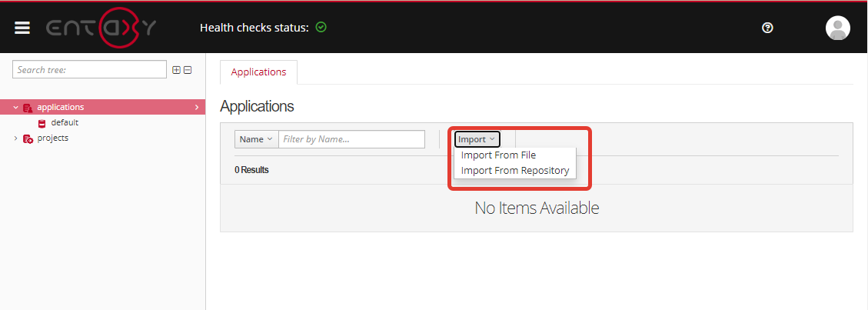
Task: Open the hamburger navigation menu
Action: 22,28
